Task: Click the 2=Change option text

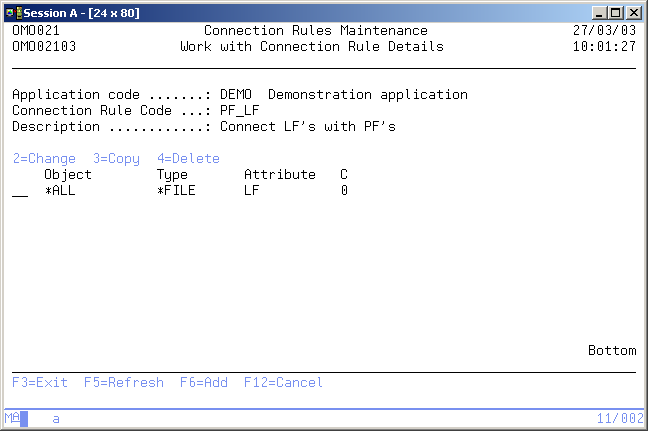Action: click(x=44, y=159)
